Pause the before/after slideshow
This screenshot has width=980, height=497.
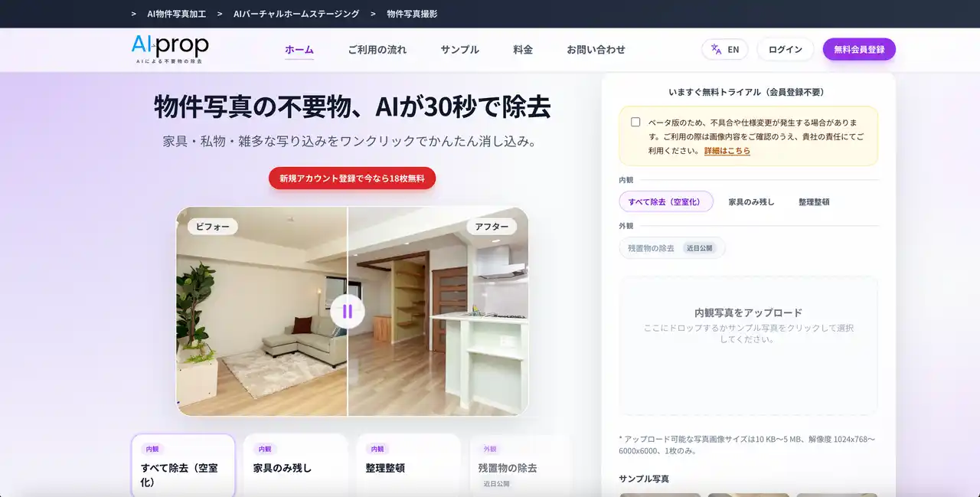348,312
